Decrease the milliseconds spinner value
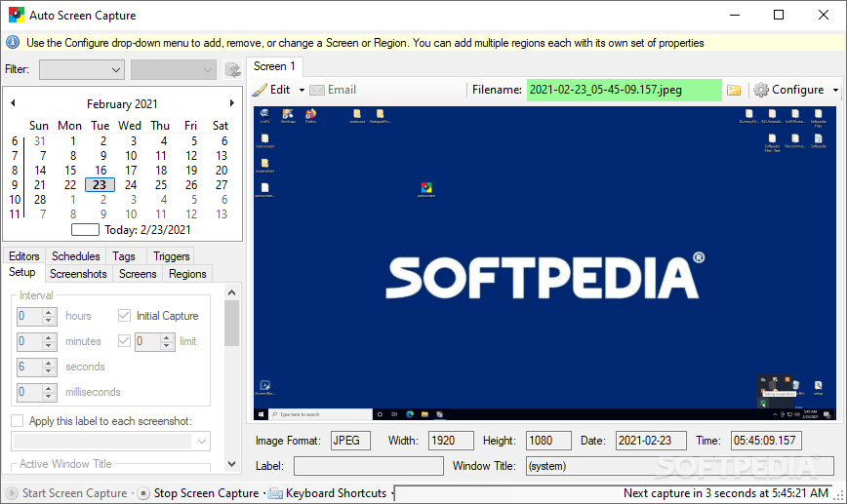 click(x=49, y=396)
